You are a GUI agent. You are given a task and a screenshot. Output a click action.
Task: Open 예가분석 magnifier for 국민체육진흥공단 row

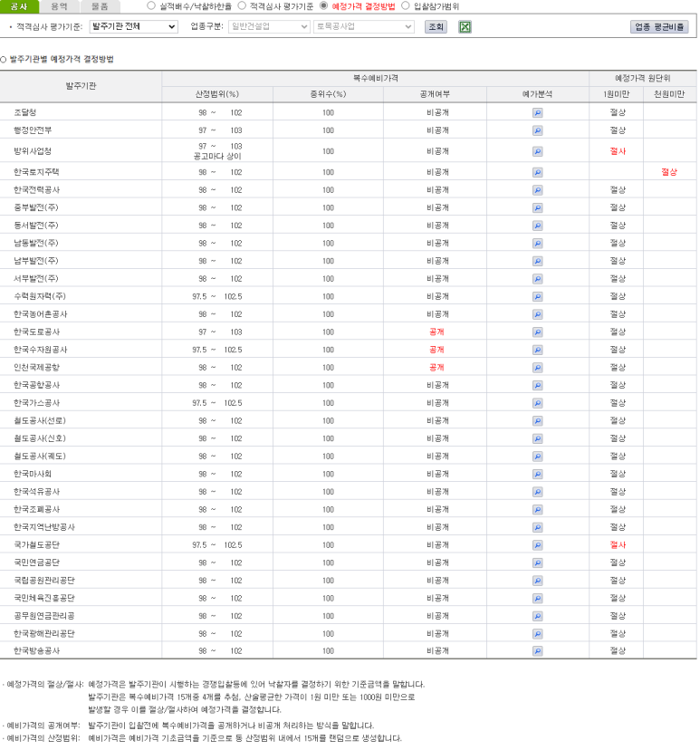[x=537, y=599]
